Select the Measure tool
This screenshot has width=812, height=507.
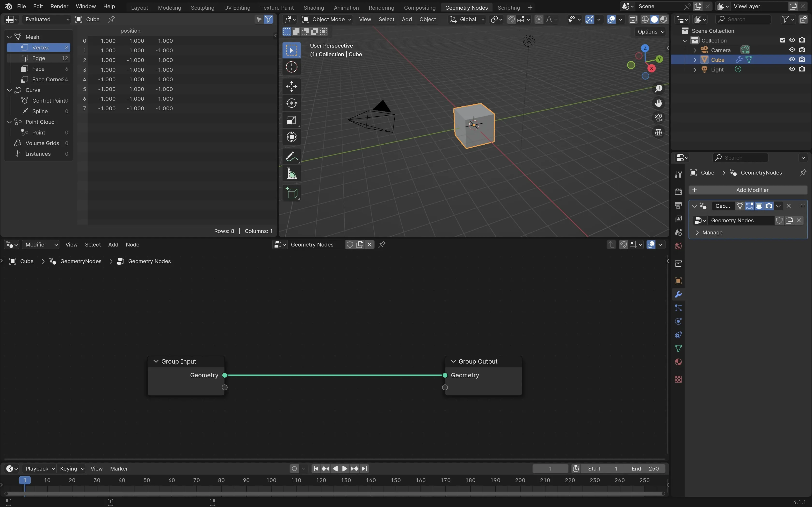pyautogui.click(x=291, y=174)
